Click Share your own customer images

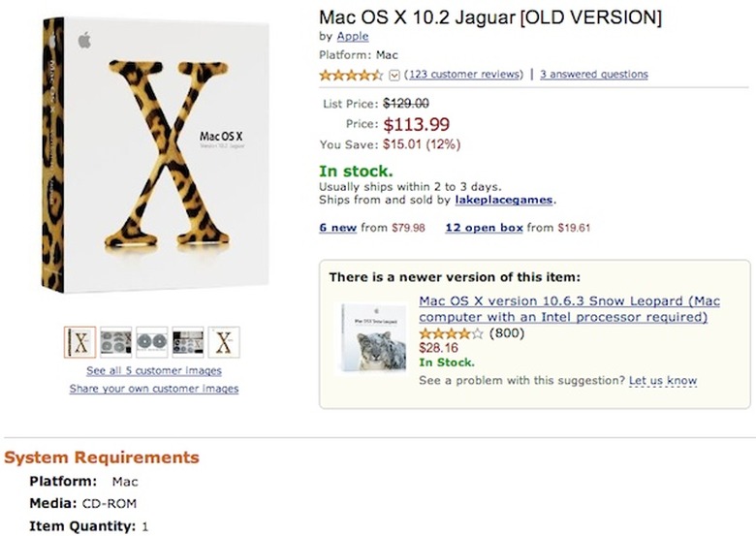[154, 389]
